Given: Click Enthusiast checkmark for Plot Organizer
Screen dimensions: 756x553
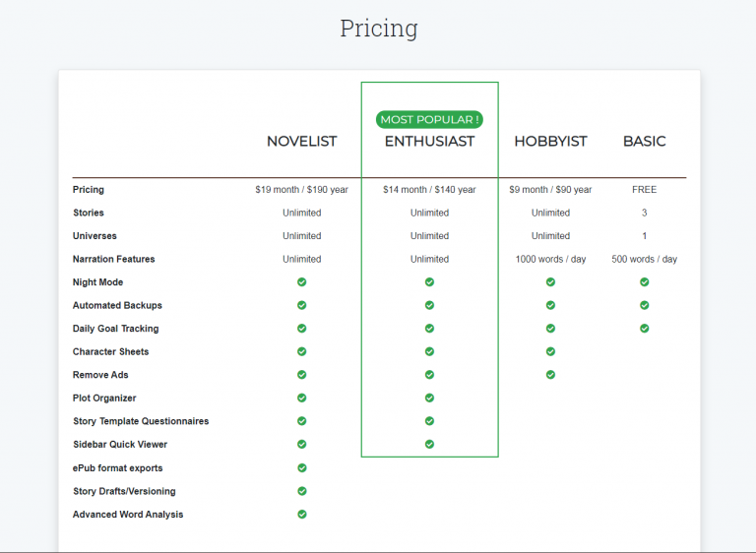Looking at the screenshot, I should [x=429, y=398].
